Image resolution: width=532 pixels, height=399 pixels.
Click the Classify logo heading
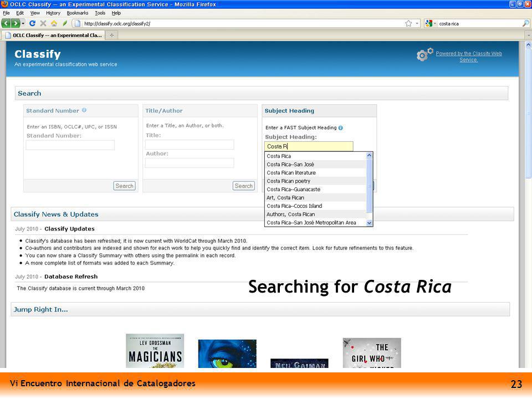pos(38,54)
